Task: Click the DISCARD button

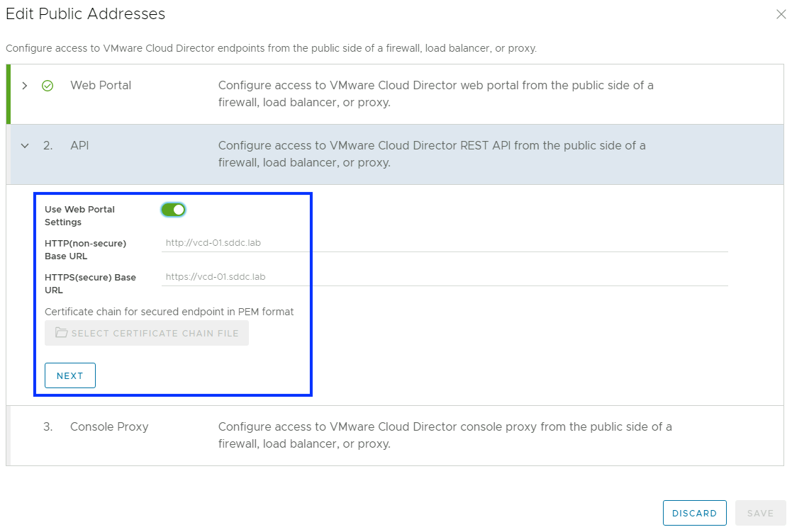Action: pos(695,513)
